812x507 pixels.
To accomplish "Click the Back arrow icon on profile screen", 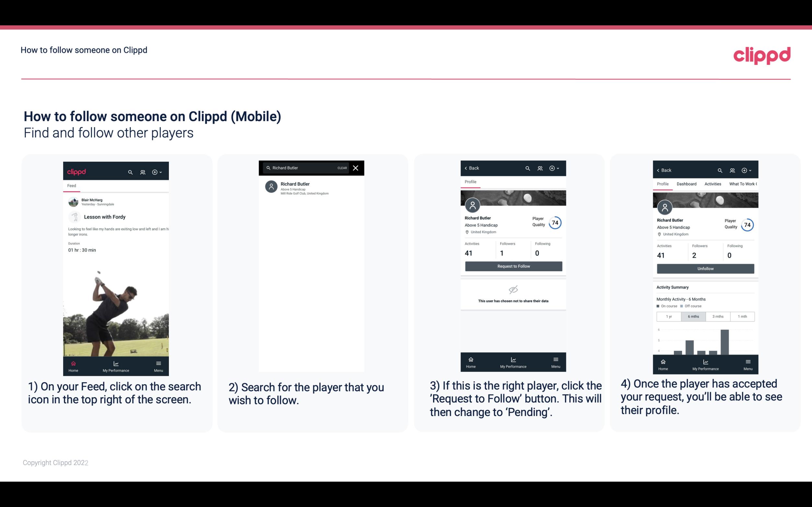I will pyautogui.click(x=467, y=168).
